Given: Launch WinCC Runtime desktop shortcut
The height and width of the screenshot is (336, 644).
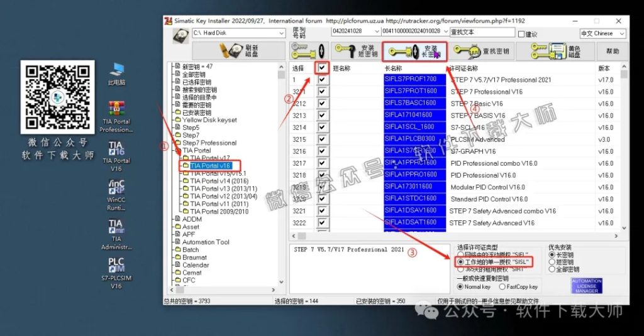Looking at the screenshot, I should coord(116,195).
